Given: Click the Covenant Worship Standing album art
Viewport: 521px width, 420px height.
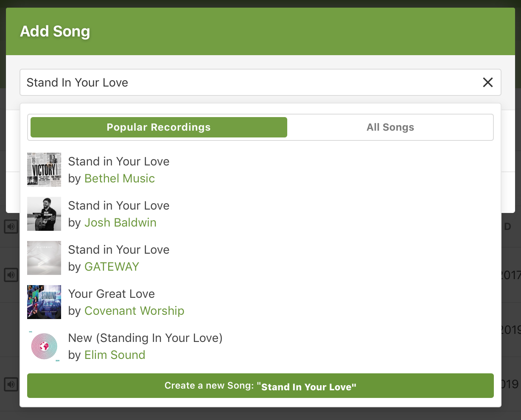Looking at the screenshot, I should [x=44, y=302].
